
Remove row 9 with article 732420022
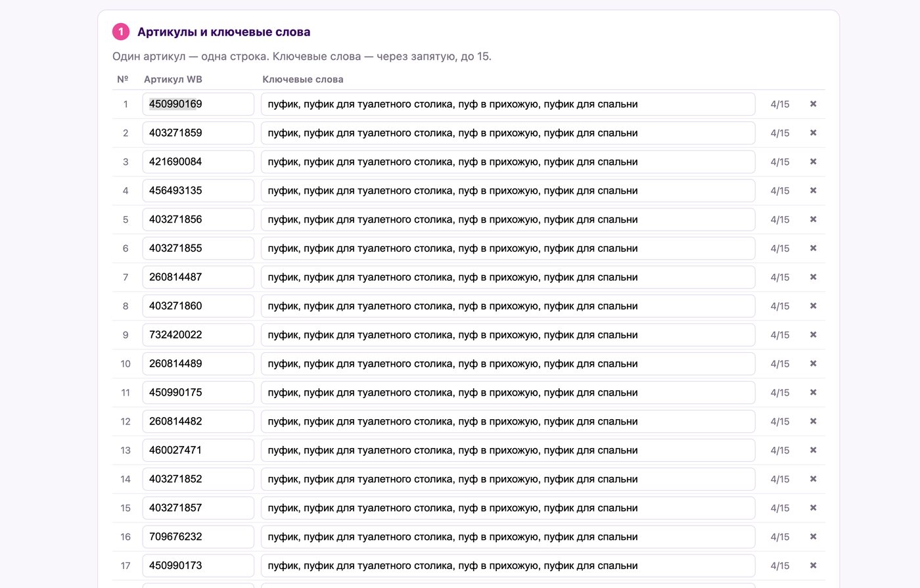coord(813,335)
